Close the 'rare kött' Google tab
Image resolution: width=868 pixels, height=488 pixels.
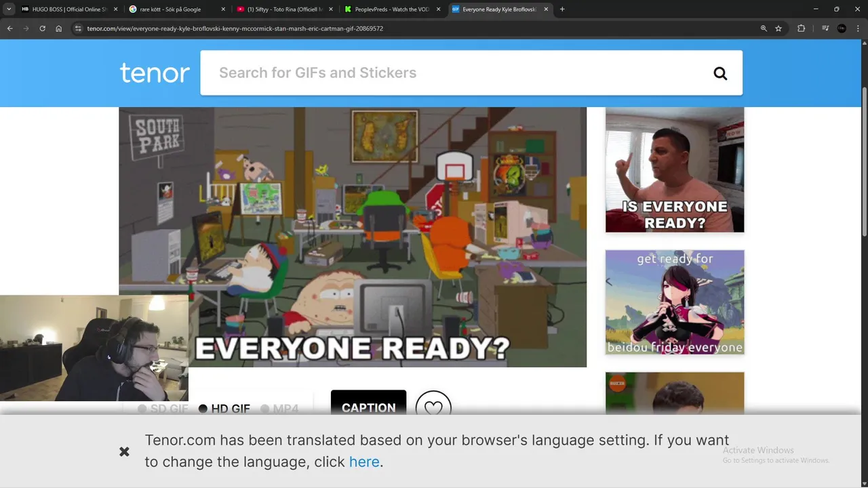tap(223, 9)
